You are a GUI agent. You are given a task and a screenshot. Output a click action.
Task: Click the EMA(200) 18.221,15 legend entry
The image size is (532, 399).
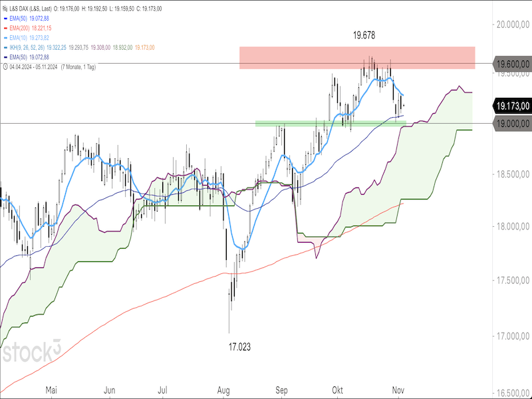[30, 28]
